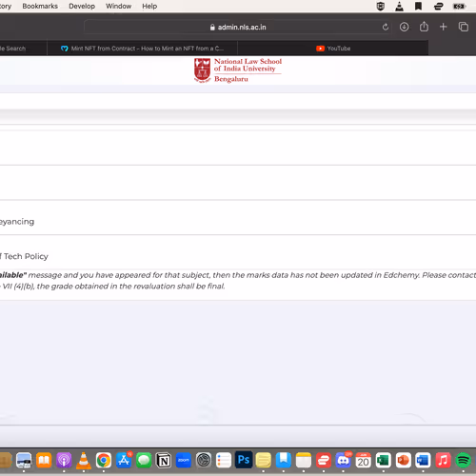Open the blue bookmark app in dock

[284, 460]
